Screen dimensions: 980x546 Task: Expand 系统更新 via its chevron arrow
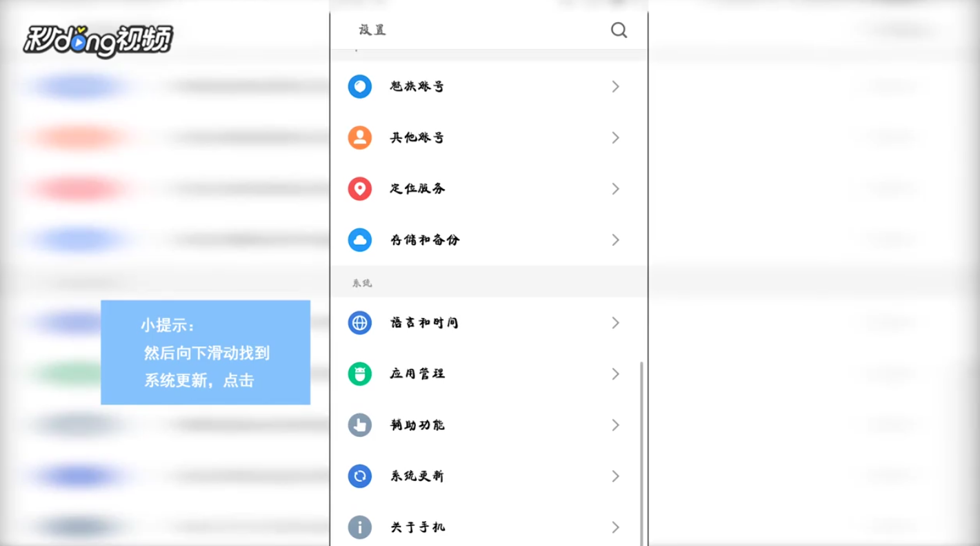tap(616, 476)
